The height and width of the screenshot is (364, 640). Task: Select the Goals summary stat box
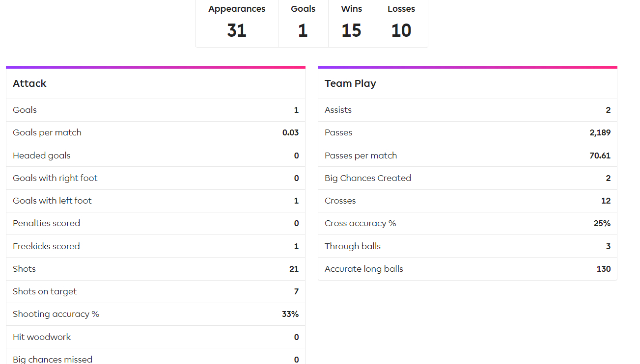303,24
